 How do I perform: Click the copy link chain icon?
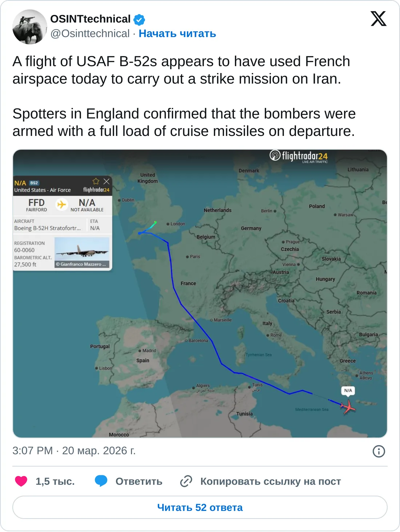click(x=186, y=481)
